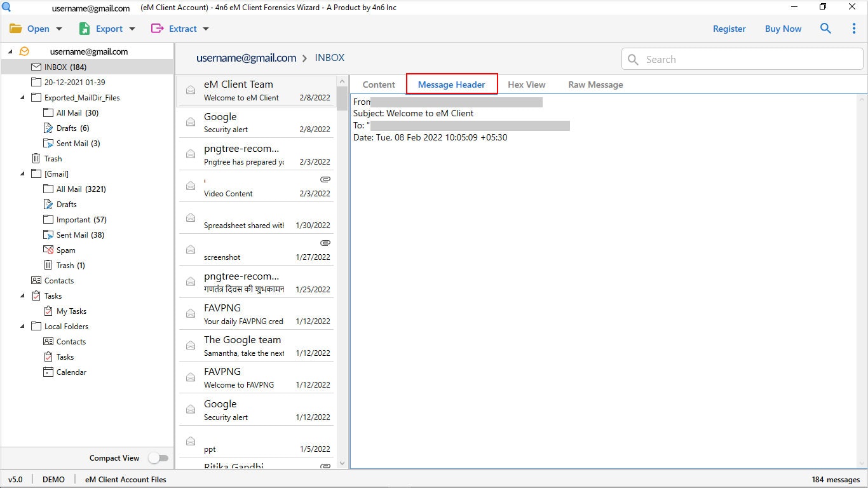
Task: Click the Local Folders Contacts icon
Action: click(x=48, y=341)
